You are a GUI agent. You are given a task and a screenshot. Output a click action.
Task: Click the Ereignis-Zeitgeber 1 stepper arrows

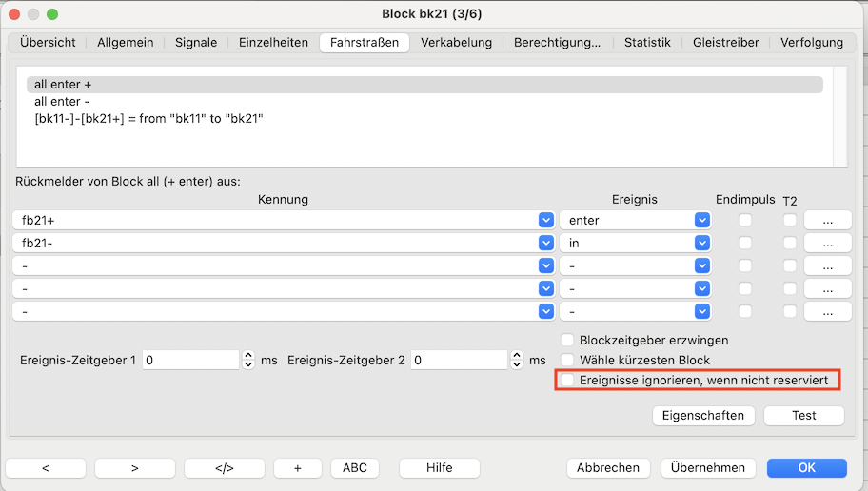click(248, 360)
